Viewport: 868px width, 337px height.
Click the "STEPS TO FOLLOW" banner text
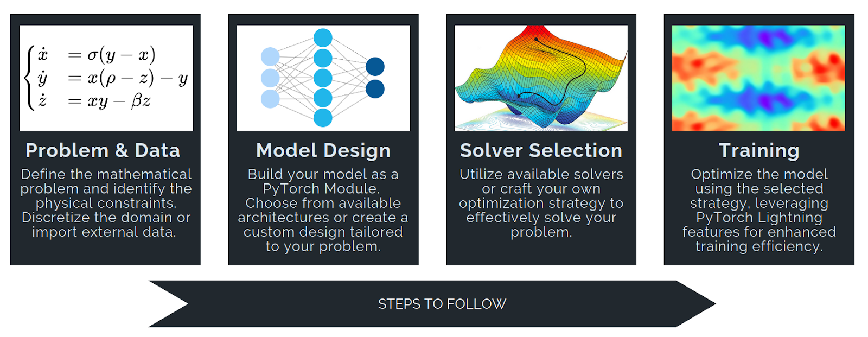pos(442,304)
